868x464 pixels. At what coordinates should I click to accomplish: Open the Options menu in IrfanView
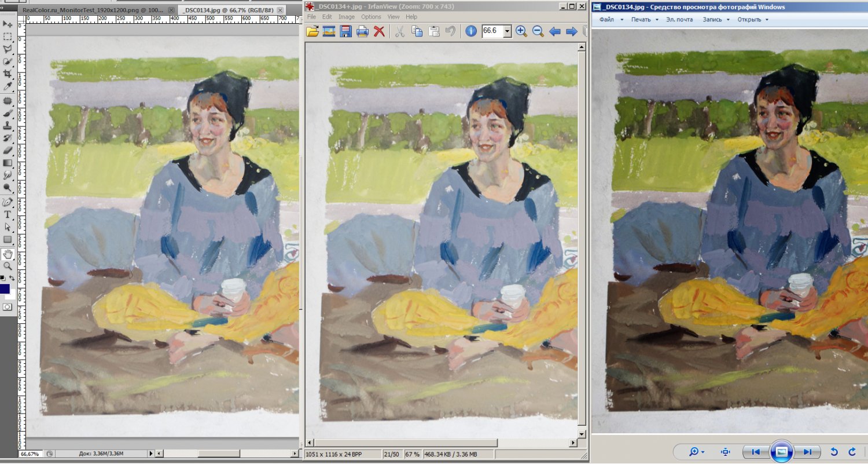coord(371,17)
